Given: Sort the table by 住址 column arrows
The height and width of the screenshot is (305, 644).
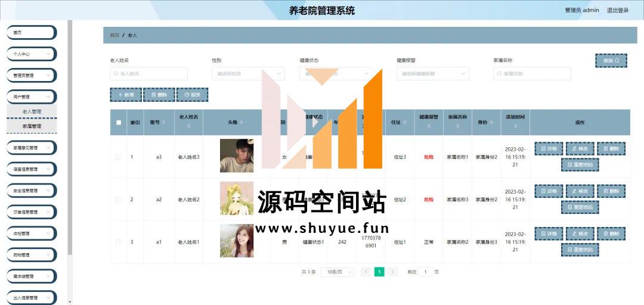Looking at the screenshot, I should [405, 122].
